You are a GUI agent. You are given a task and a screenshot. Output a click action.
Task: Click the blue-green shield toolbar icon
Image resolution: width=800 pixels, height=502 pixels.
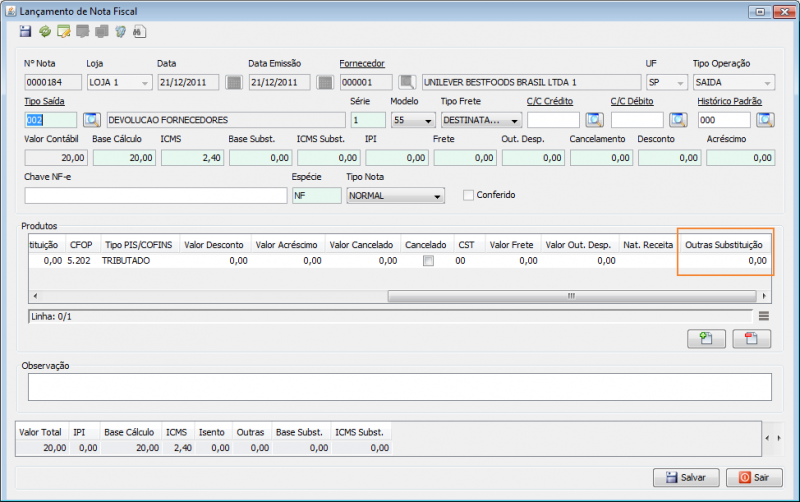pos(120,32)
